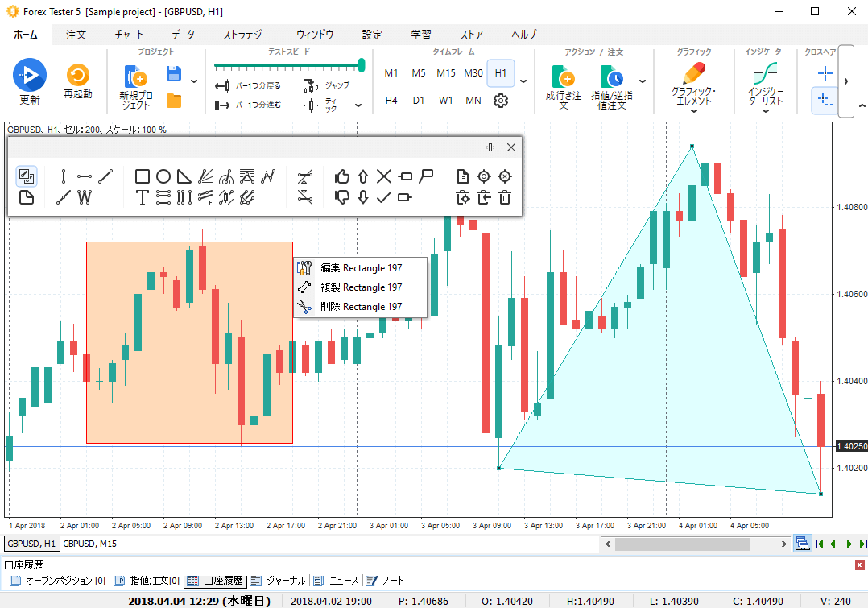Select the Rectangle drawing tool in palette
The width and height of the screenshot is (868, 608).
point(143,176)
